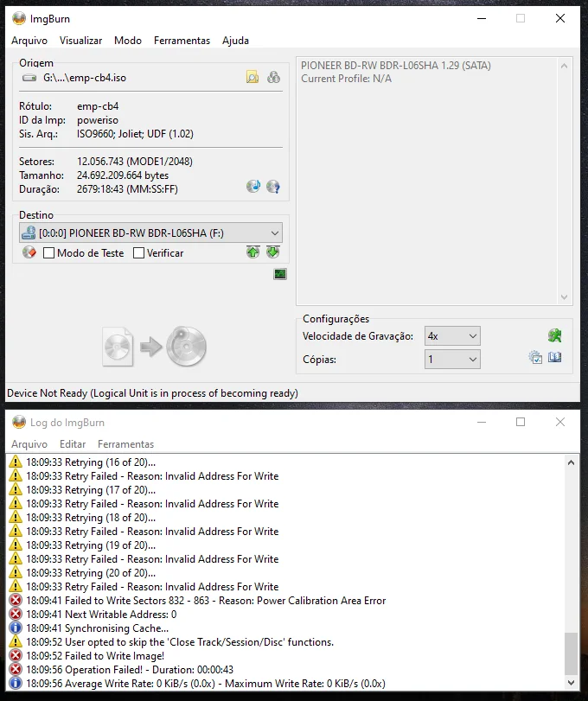Click the Device Not Ready status bar text

coord(152,393)
